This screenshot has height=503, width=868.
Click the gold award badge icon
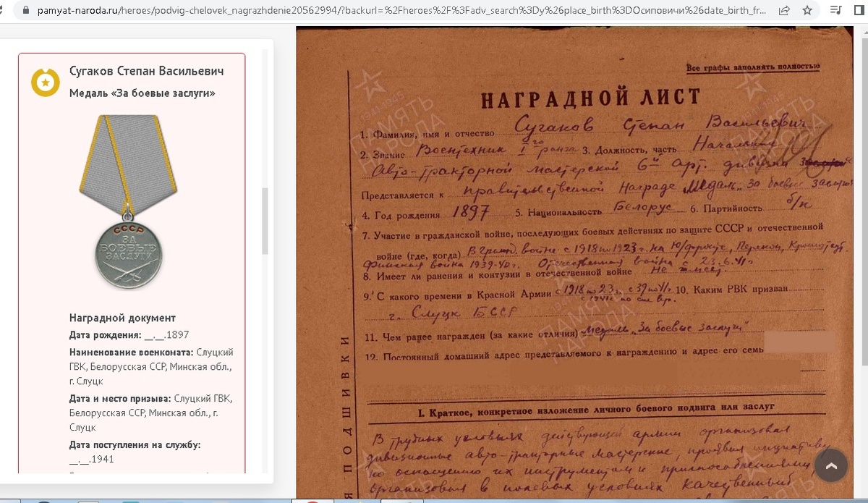pos(46,83)
